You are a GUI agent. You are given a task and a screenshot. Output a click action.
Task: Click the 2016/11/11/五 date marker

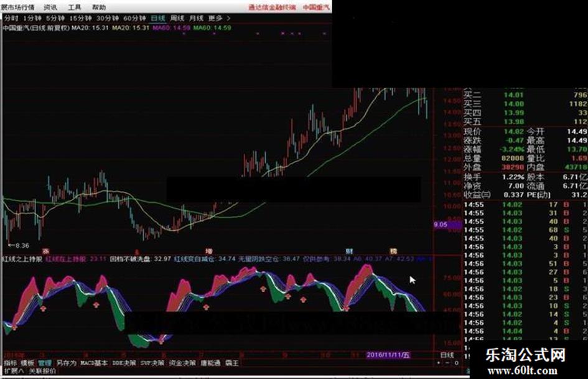tap(388, 355)
